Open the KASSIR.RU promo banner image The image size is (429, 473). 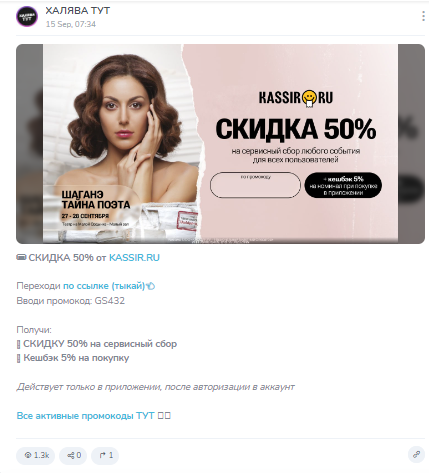coord(220,144)
